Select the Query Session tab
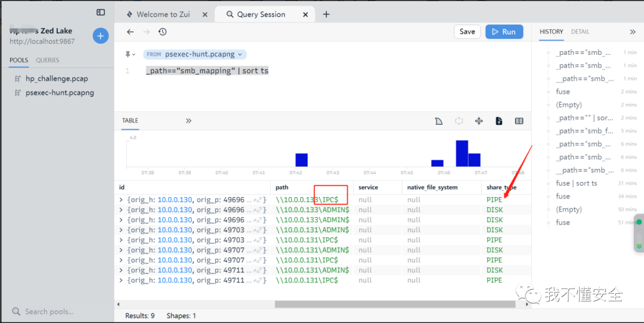The height and width of the screenshot is (323, 644). [261, 14]
